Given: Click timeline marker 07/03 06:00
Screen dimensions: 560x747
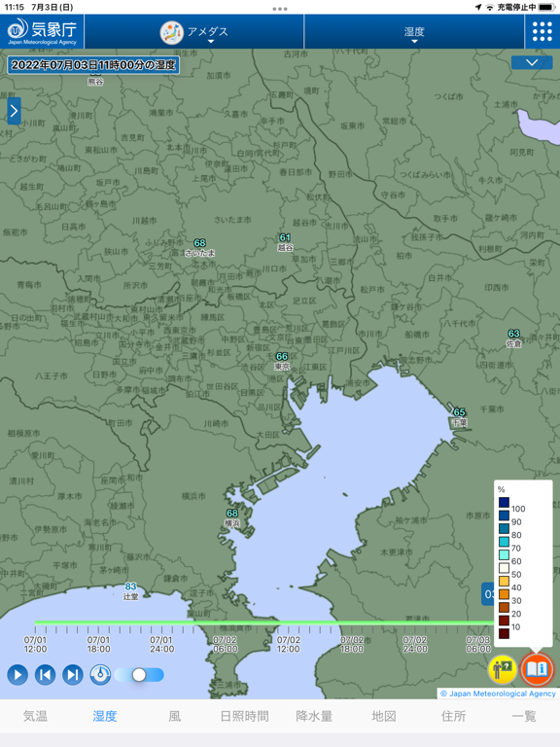Looking at the screenshot, I should pos(478,644).
